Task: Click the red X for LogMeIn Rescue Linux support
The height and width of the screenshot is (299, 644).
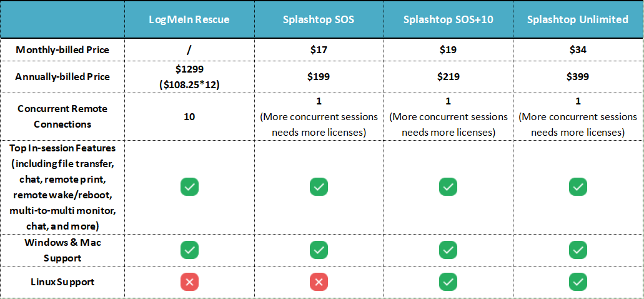Action: [189, 282]
